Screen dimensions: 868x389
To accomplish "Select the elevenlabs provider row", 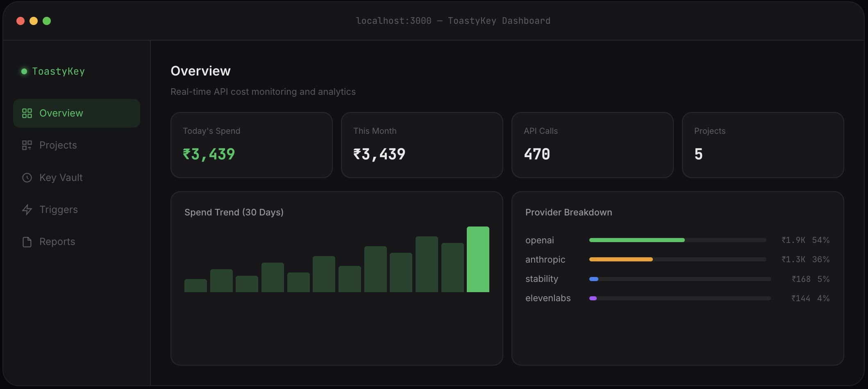I will 677,298.
